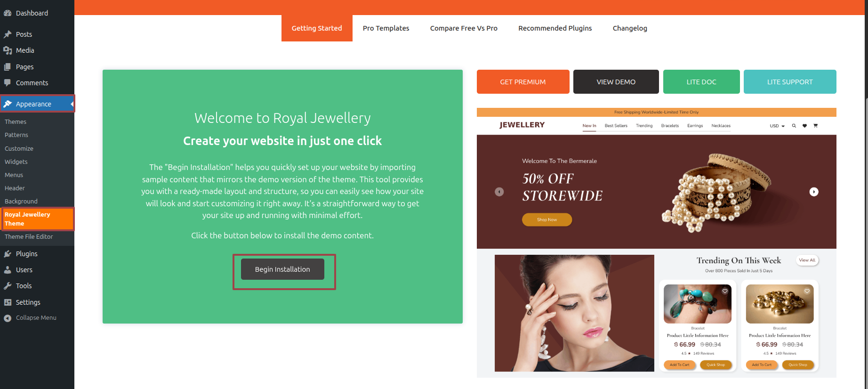This screenshot has height=389, width=868.
Task: Collapse the admin sidebar menu
Action: [x=30, y=318]
